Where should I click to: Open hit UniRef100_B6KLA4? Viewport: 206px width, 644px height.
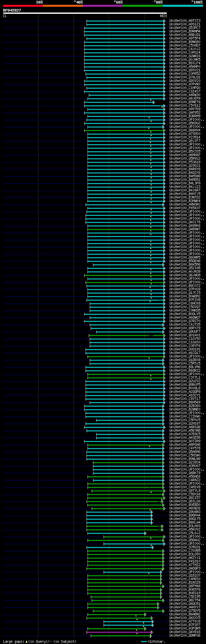point(185,523)
